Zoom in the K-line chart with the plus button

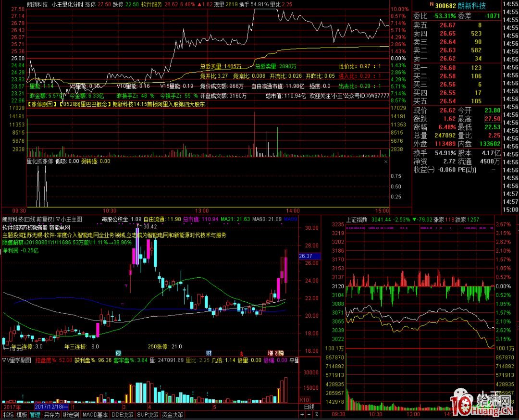click(x=302, y=415)
